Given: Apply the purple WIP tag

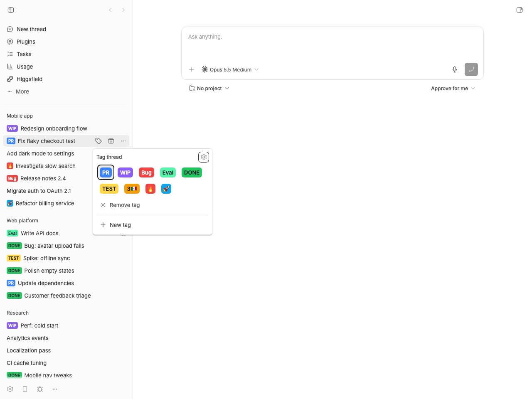Looking at the screenshot, I should (x=125, y=172).
